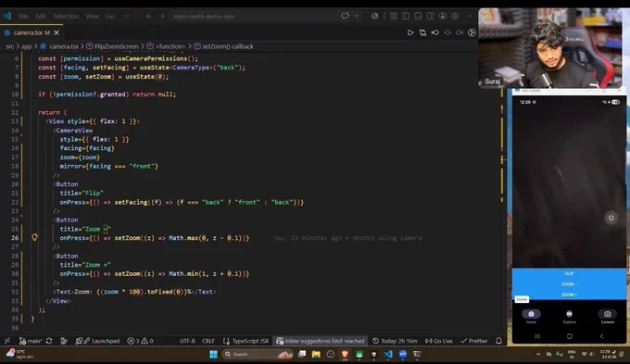Image resolution: width=630 pixels, height=364 pixels.
Task: Expand the Copilot chat dropdown arrow
Action: pyautogui.click(x=357, y=16)
